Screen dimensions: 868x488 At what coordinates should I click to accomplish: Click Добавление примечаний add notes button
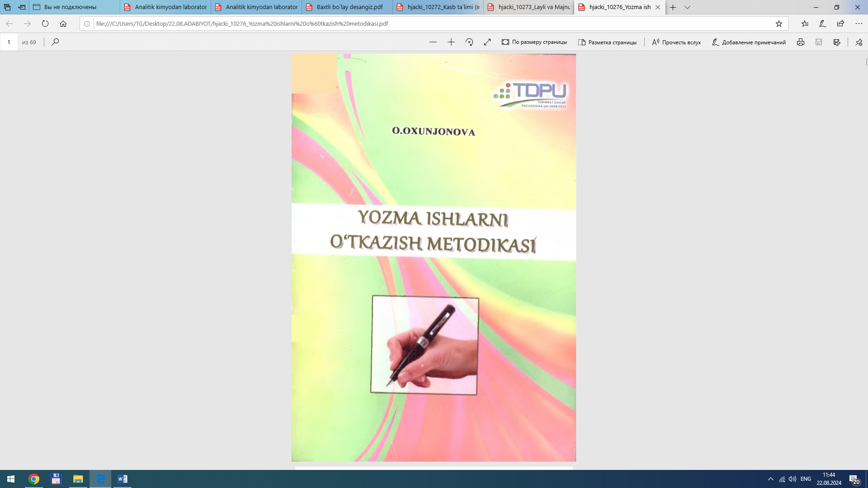tap(749, 42)
